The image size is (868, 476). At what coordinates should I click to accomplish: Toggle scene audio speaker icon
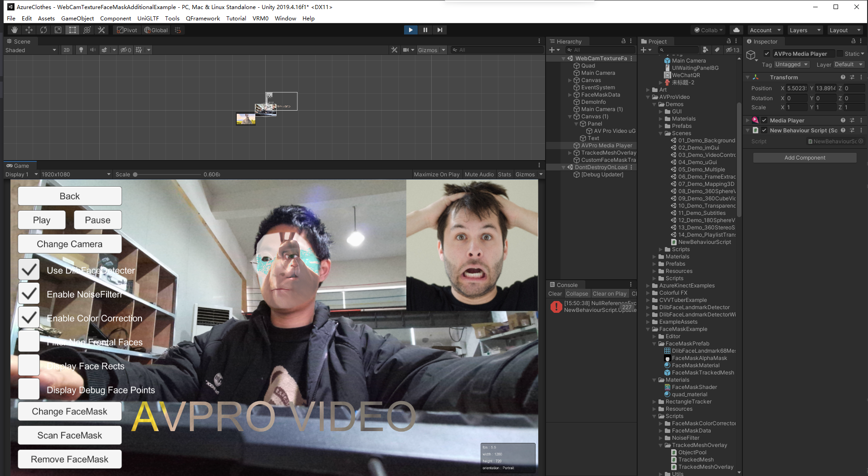pyautogui.click(x=93, y=50)
